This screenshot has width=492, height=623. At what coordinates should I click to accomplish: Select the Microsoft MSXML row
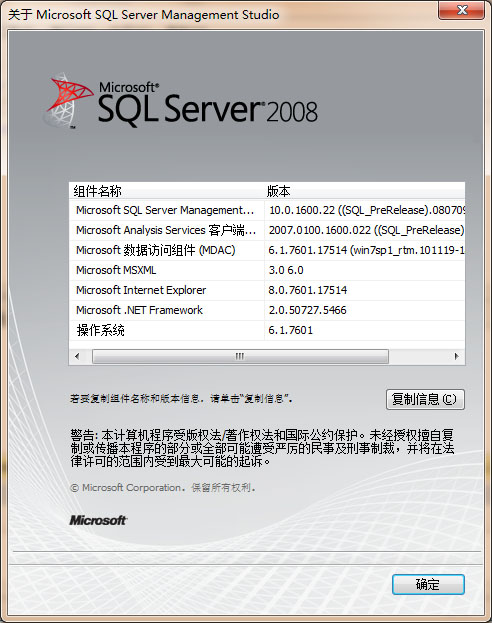click(267, 270)
